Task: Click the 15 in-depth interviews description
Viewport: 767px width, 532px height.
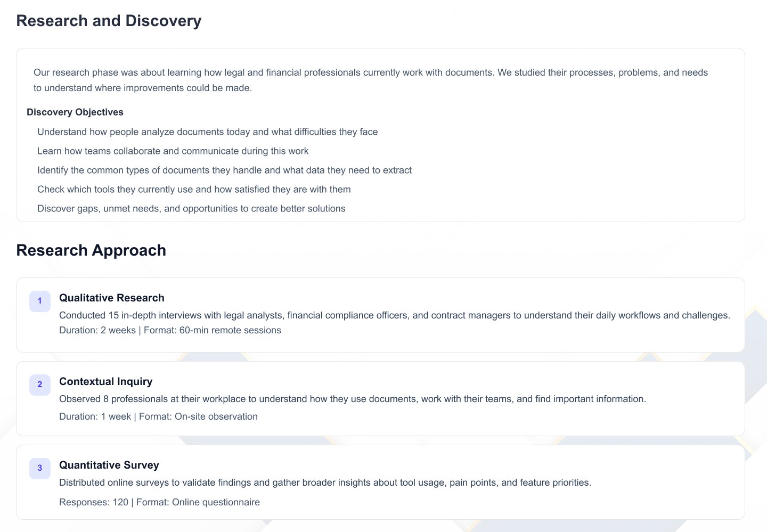Action: 394,315
